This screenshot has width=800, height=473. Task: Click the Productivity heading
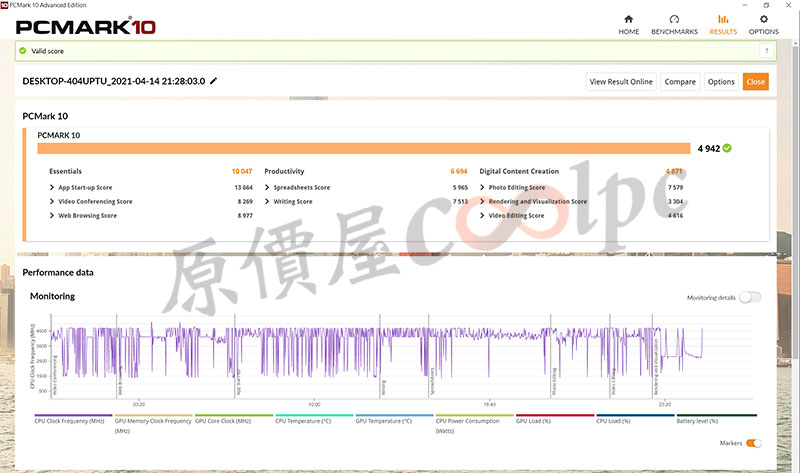pos(284,171)
